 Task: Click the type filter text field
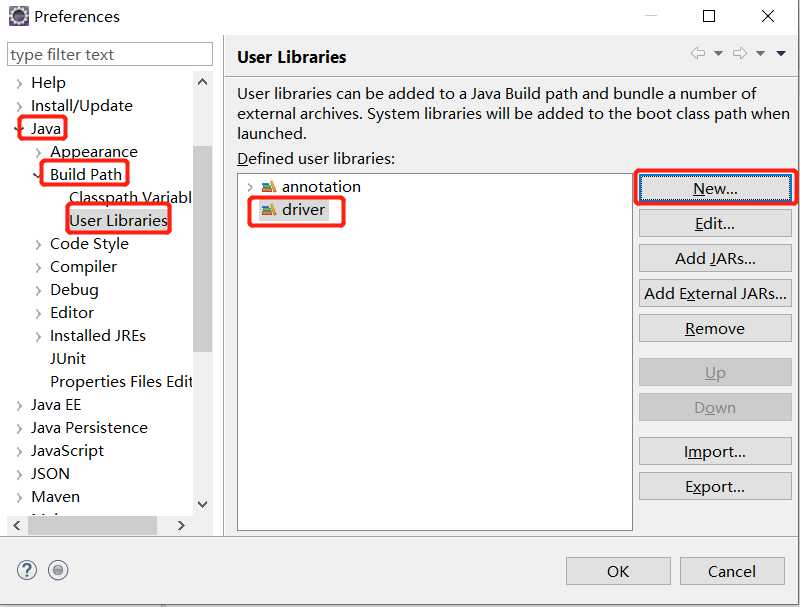point(110,54)
